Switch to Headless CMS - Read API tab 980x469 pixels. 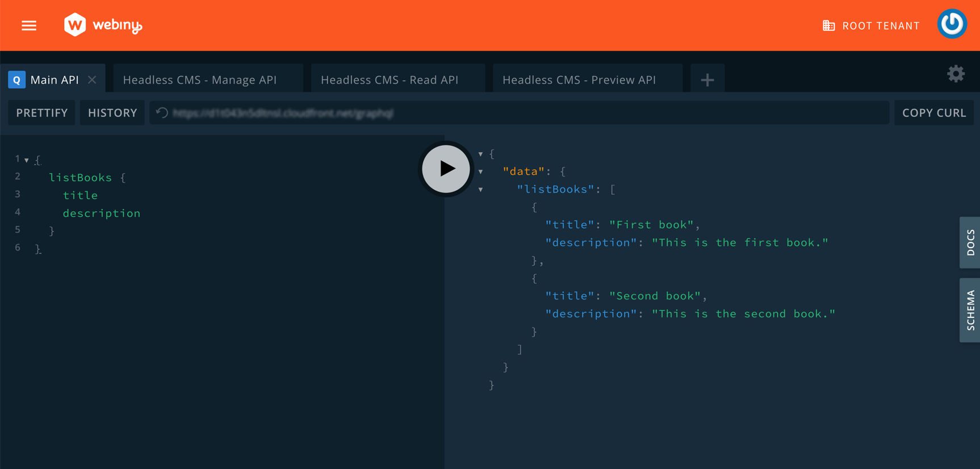tap(390, 80)
